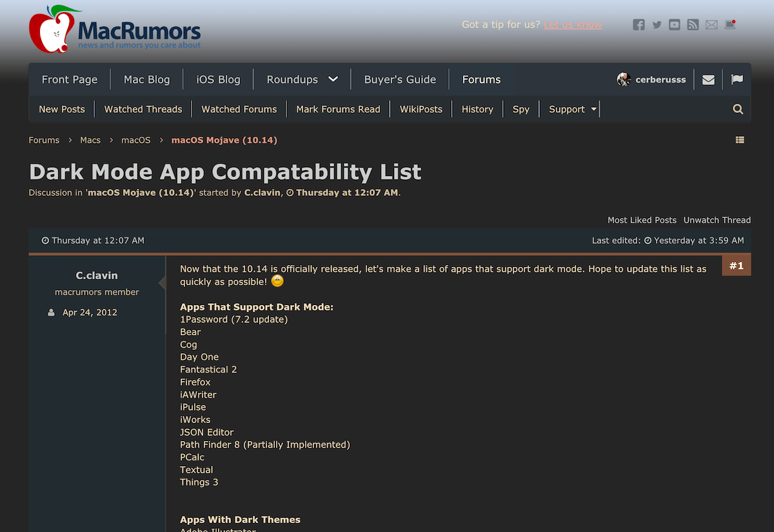The image size is (774, 532).
Task: Click 'Apps With Dark Themes' heading
Action: coord(240,520)
